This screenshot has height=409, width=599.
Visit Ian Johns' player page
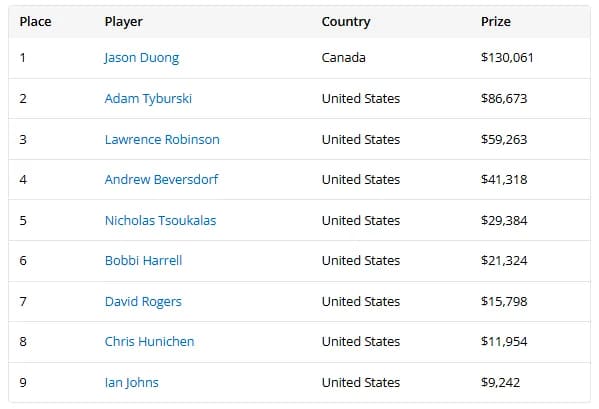click(131, 383)
